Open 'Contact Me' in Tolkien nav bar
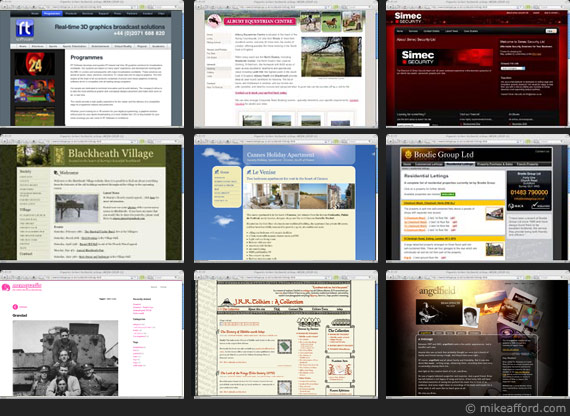 point(296,309)
